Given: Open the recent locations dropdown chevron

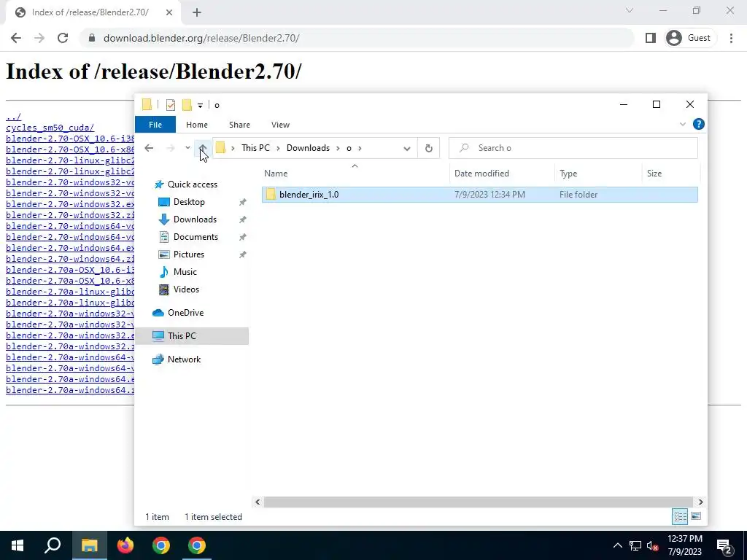Looking at the screenshot, I should pos(187,148).
